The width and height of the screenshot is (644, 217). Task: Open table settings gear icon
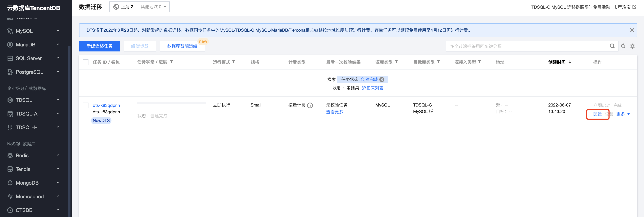click(x=632, y=46)
